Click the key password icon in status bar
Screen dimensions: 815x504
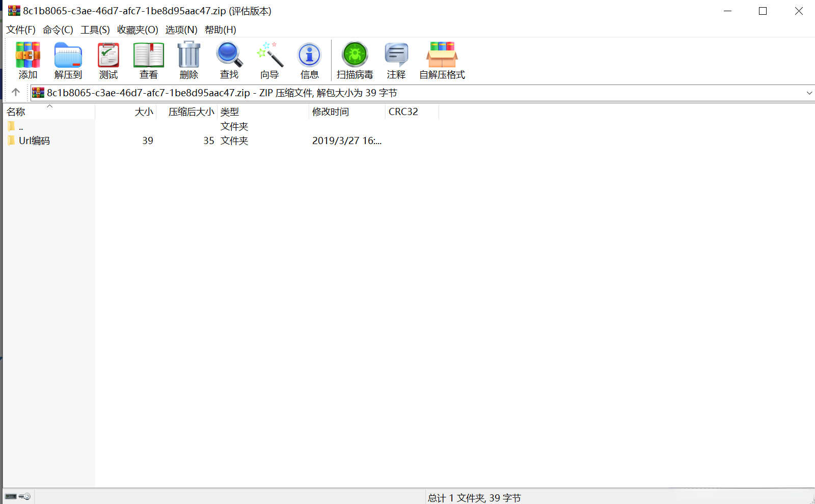[25, 496]
